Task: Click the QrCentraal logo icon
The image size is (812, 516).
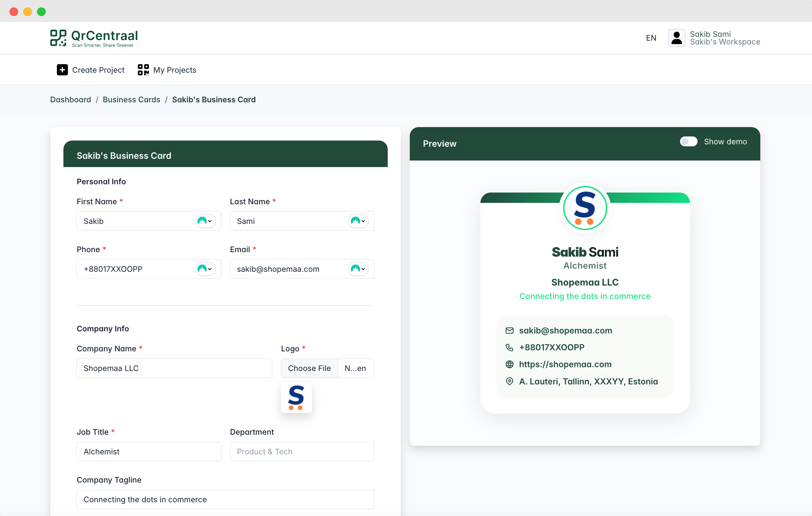Action: tap(58, 38)
